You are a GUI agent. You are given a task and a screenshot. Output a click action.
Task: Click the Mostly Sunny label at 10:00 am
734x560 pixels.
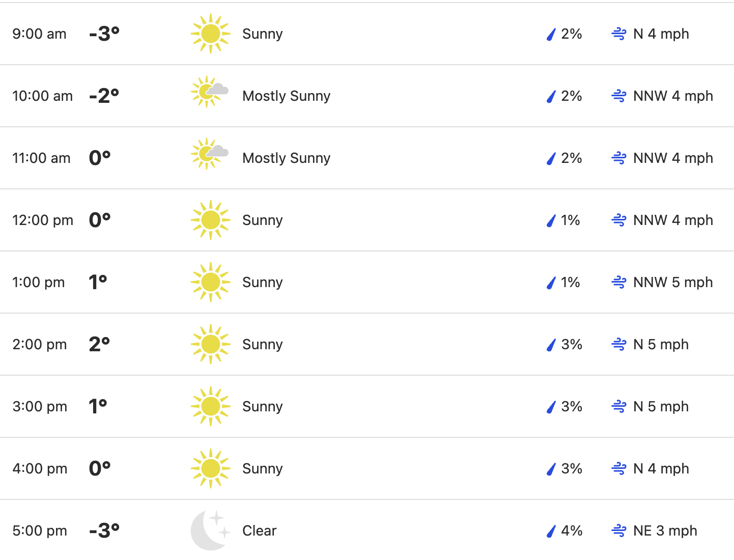point(287,96)
